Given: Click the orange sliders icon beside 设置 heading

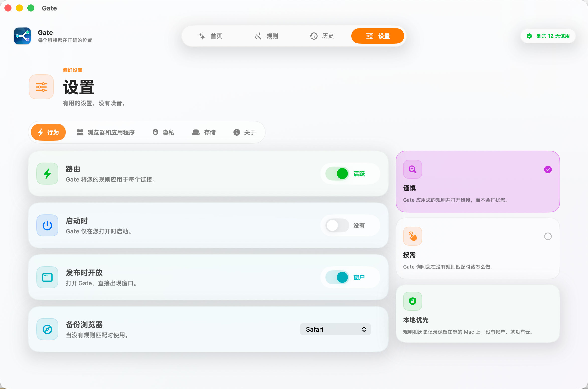Looking at the screenshot, I should click(x=41, y=87).
